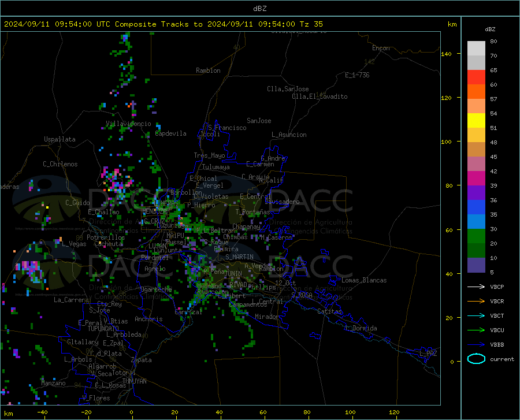Select the bright green 30 dBZ swatch
This screenshot has height=420, width=520.
coord(476,236)
